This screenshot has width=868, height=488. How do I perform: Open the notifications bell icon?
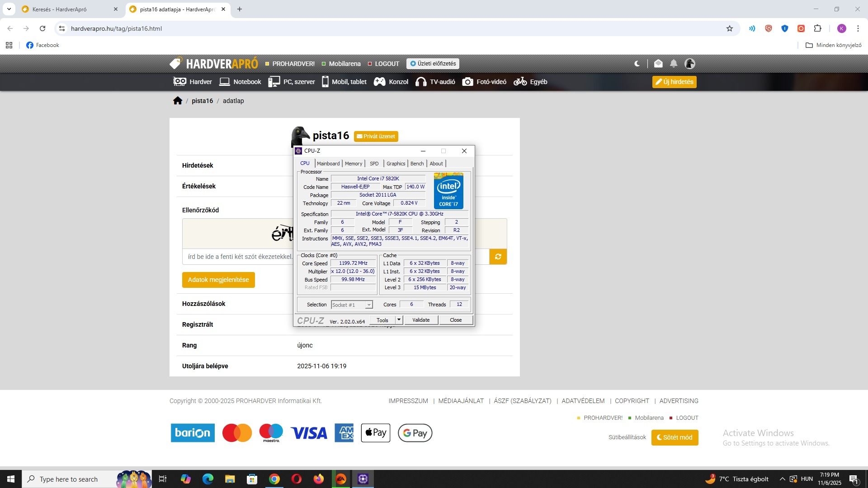coord(674,64)
